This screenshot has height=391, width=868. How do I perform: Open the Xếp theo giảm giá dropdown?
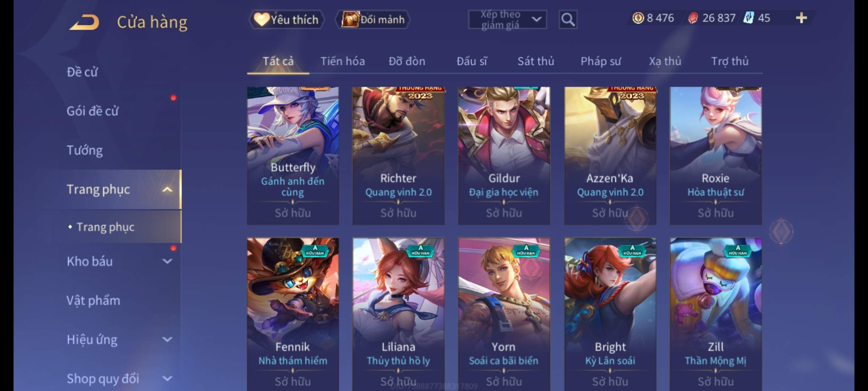point(507,20)
